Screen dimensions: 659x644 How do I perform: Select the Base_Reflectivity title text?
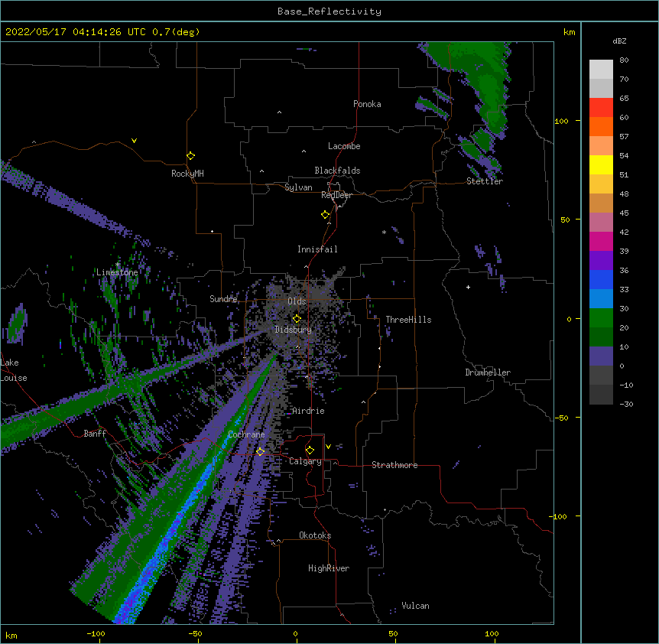[329, 11]
